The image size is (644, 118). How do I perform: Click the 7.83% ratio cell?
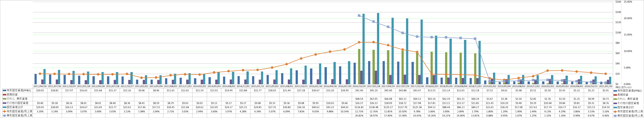(301, 111)
